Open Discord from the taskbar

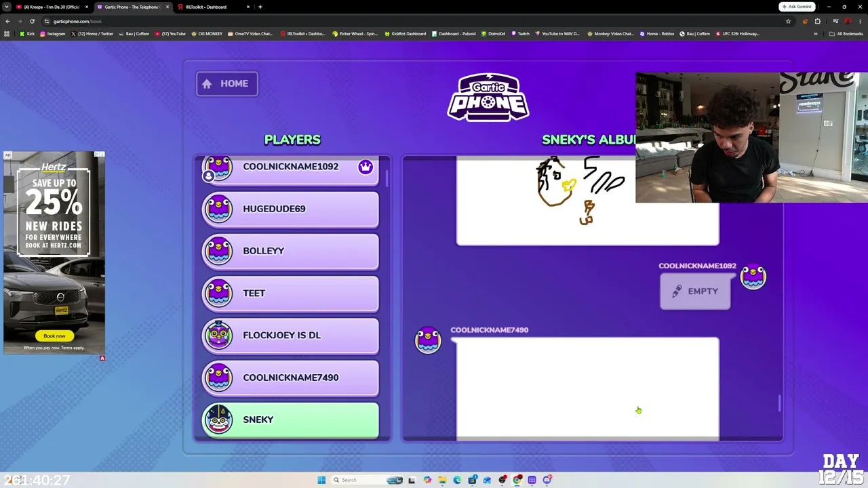(547, 480)
